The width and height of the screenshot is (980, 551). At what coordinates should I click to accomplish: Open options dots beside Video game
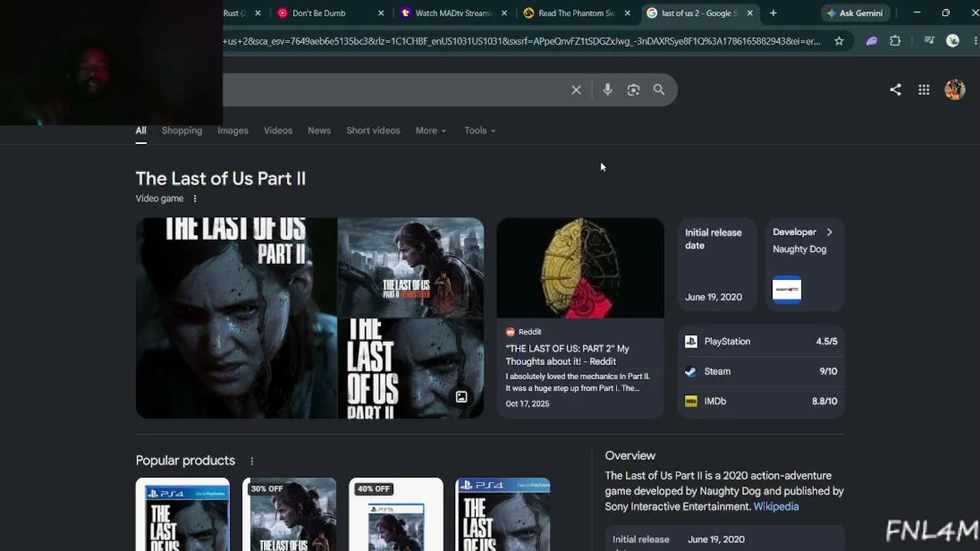tap(195, 199)
